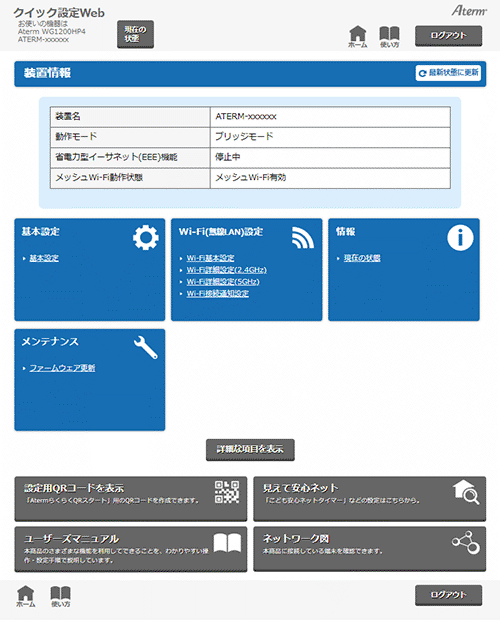This screenshot has width=500, height=627.
Task: Click the 装置名 row label
Action: (68, 116)
